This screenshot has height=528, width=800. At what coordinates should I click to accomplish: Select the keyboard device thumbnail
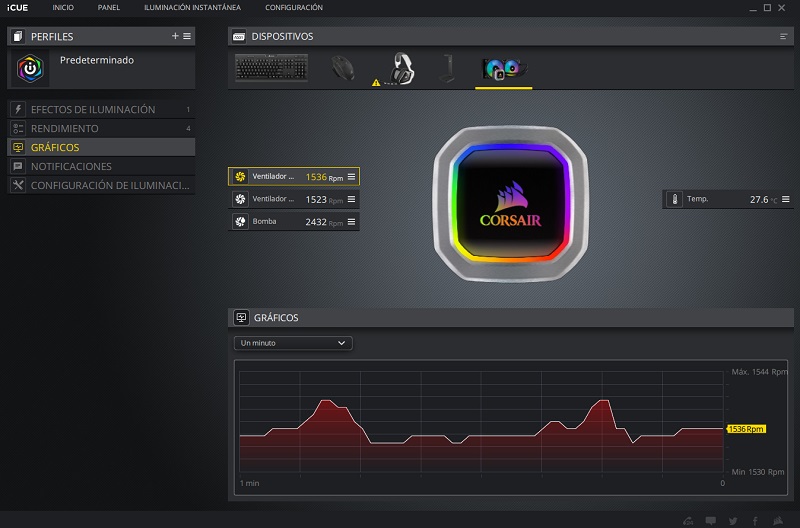coord(272,68)
